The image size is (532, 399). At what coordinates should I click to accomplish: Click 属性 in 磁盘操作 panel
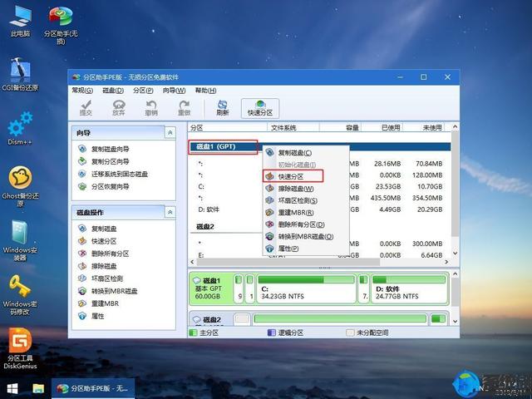(x=98, y=316)
